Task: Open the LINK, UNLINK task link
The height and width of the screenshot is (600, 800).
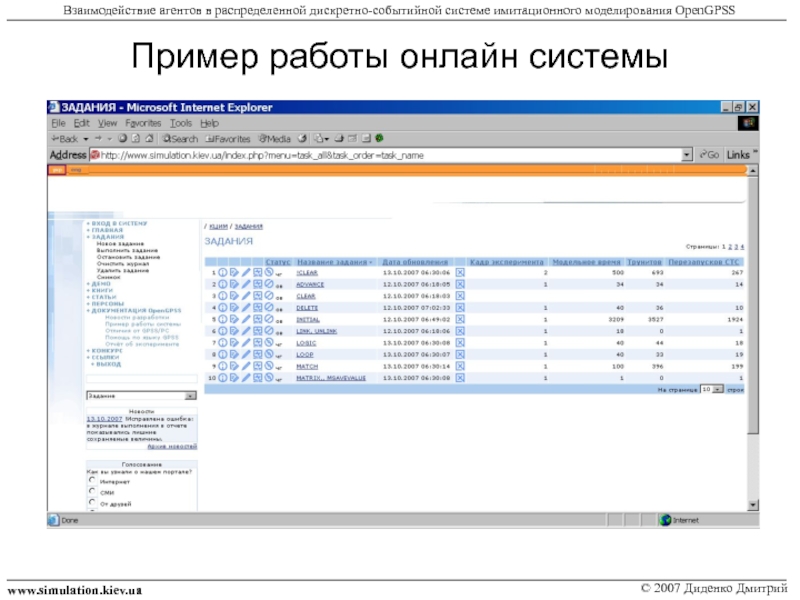Action: (316, 331)
